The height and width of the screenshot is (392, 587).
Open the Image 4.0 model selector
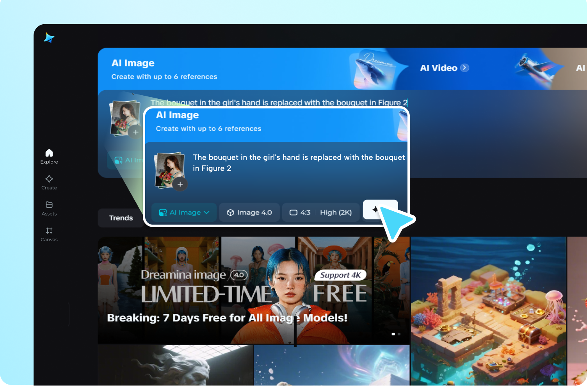click(x=249, y=212)
